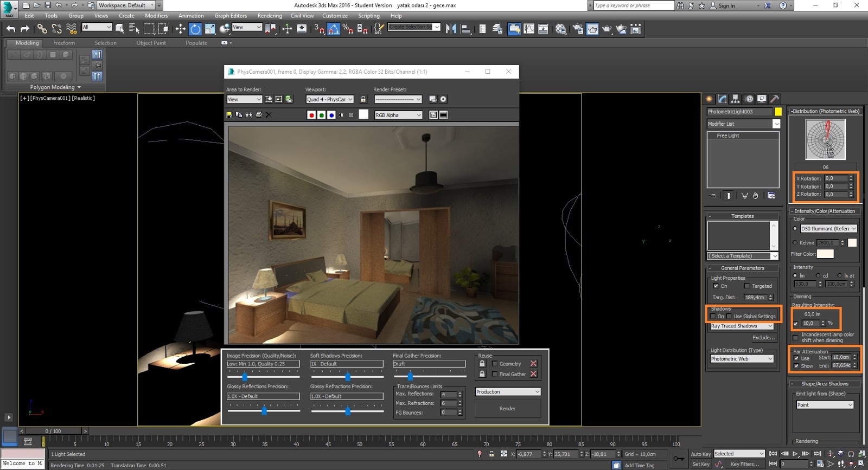
Task: Click the Select and Link chain icon
Action: (x=42, y=29)
